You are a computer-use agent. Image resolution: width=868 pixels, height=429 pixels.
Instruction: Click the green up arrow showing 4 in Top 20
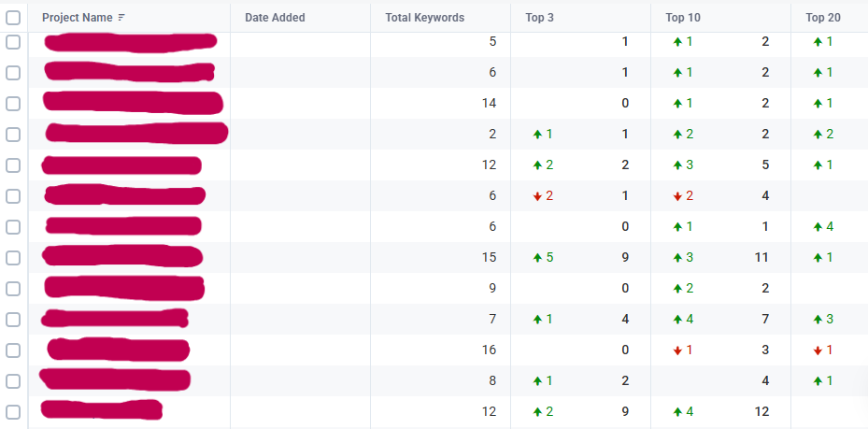click(818, 226)
